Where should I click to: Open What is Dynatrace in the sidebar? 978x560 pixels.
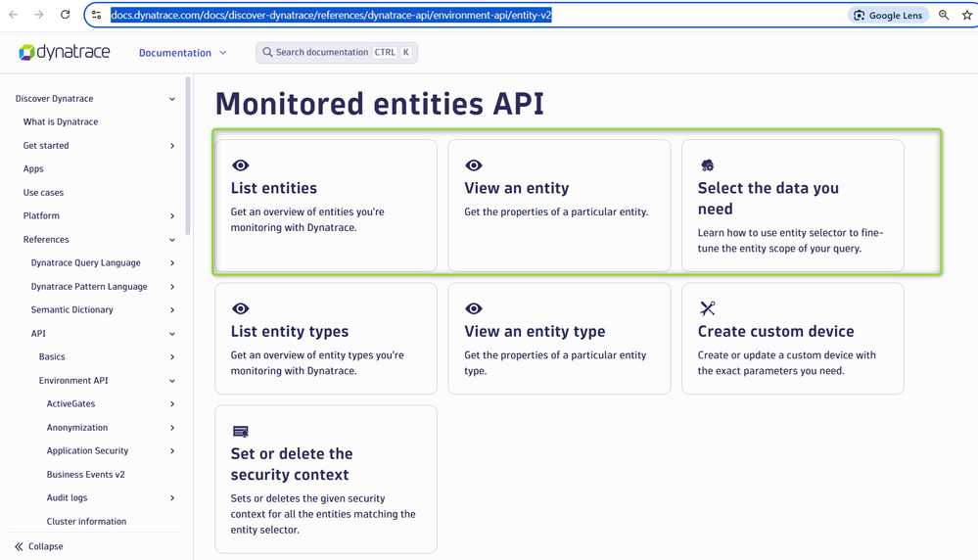point(61,122)
